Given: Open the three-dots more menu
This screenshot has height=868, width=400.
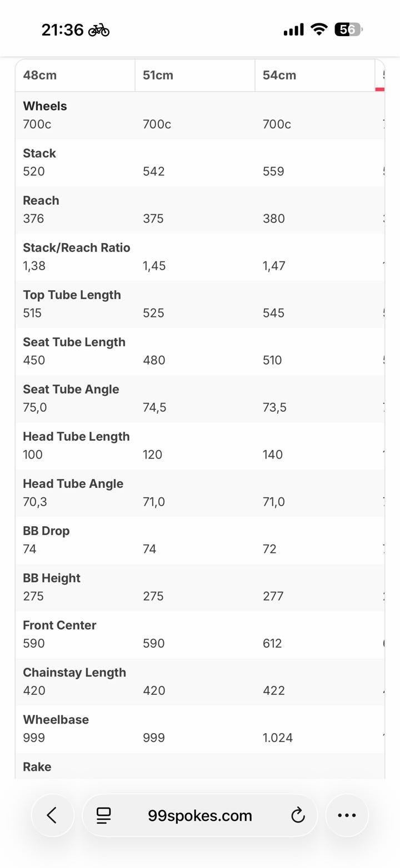Looking at the screenshot, I should (x=347, y=815).
